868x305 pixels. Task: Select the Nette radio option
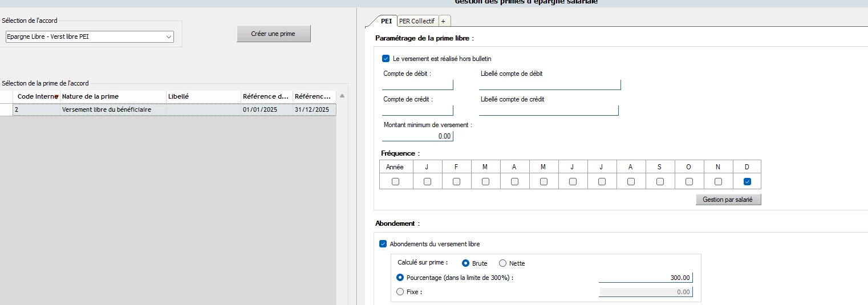point(502,263)
